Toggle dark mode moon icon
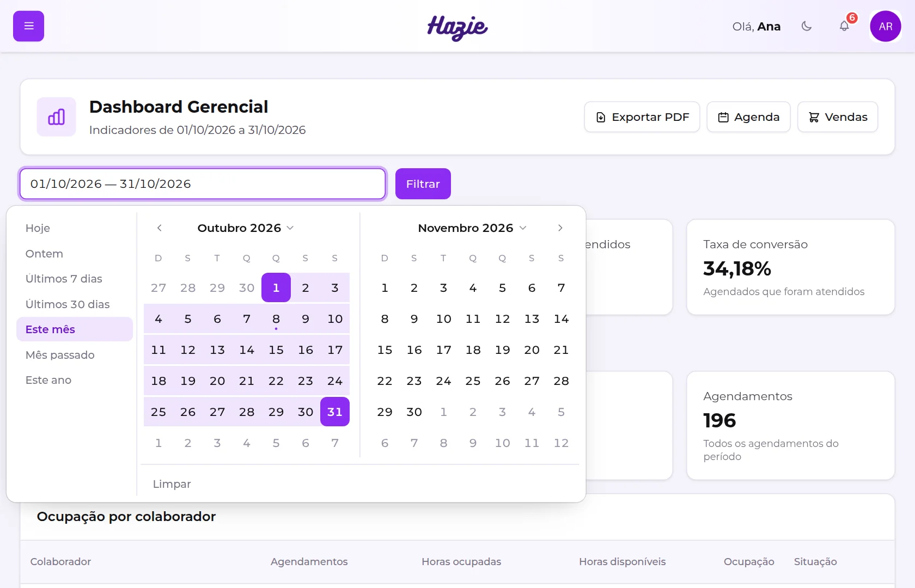The height and width of the screenshot is (588, 915). (x=807, y=26)
